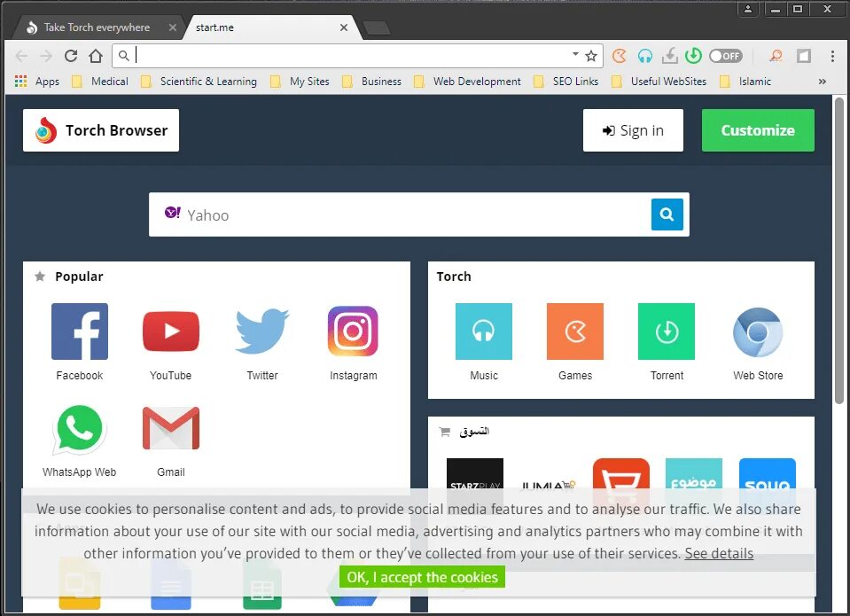Open the My Sites bookmarks folder
The height and width of the screenshot is (616, 850).
[x=300, y=82]
